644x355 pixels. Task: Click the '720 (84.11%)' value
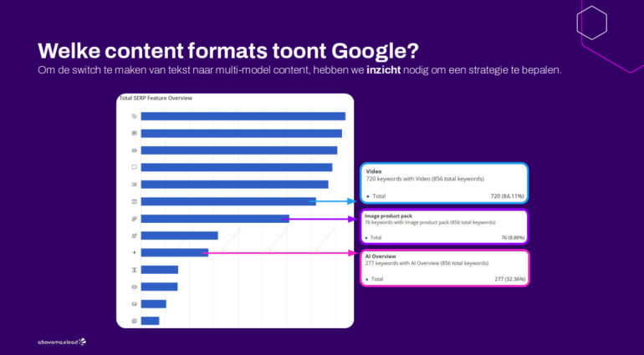pyautogui.click(x=507, y=196)
